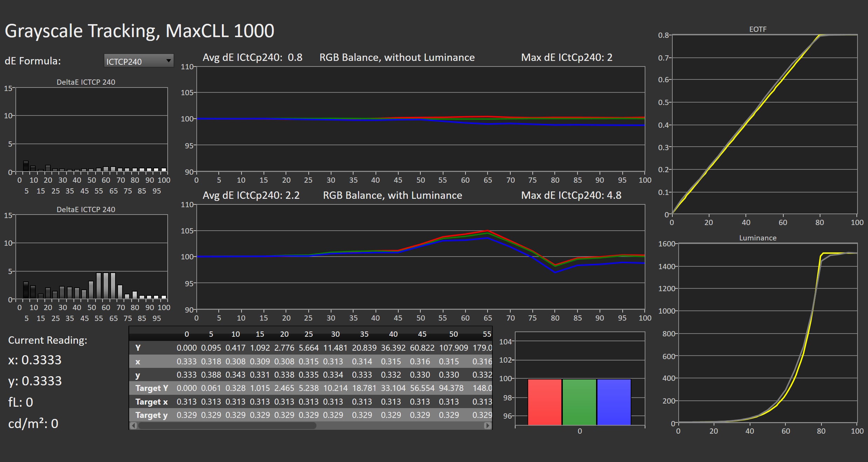
Task: Open the dE Formula ICTCP240 dropdown
Action: tap(139, 61)
